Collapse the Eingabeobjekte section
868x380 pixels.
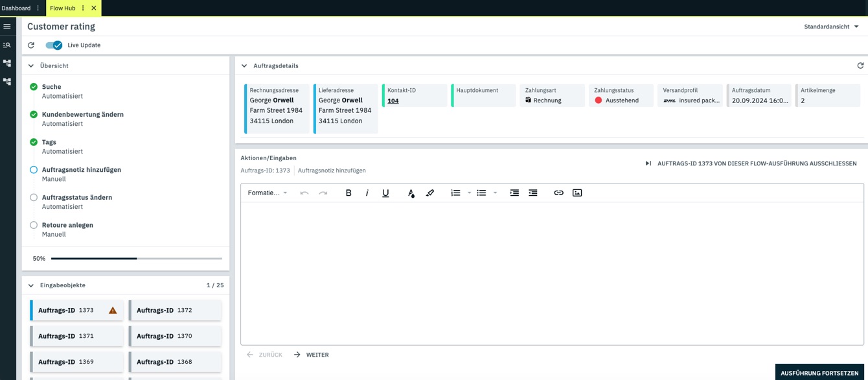[31, 285]
